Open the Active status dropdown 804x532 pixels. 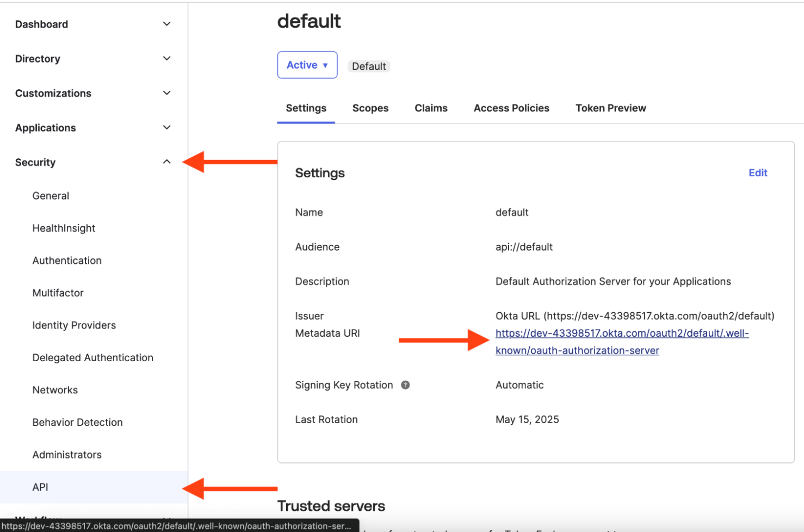pos(307,65)
